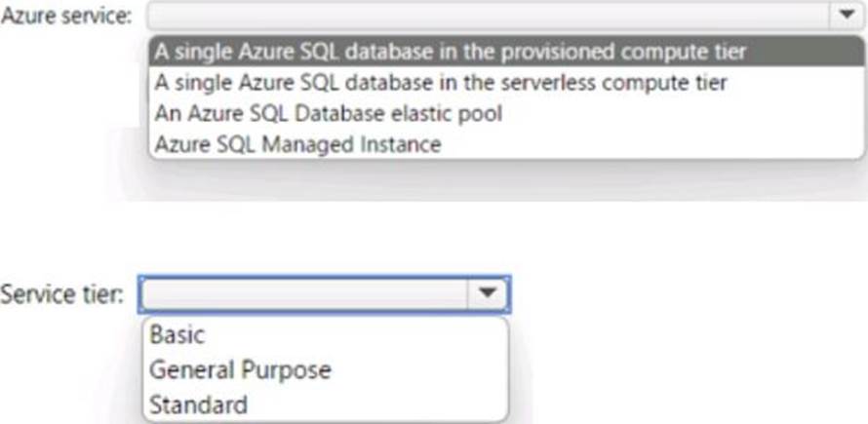
Task: Choose the elastic pool entry
Action: click(506, 114)
